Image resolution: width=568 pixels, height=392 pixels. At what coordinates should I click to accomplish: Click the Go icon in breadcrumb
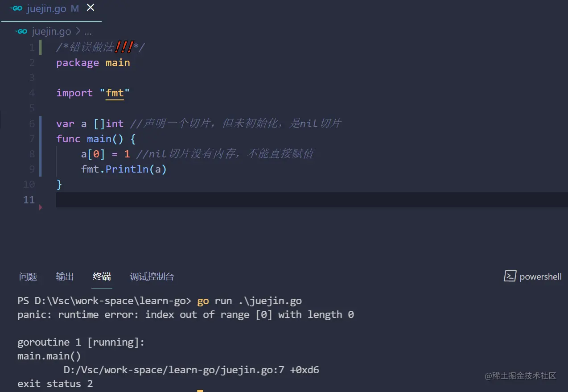(21, 32)
